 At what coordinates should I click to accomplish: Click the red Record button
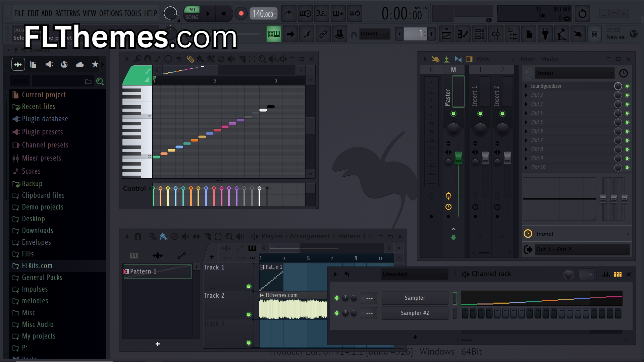(x=241, y=13)
